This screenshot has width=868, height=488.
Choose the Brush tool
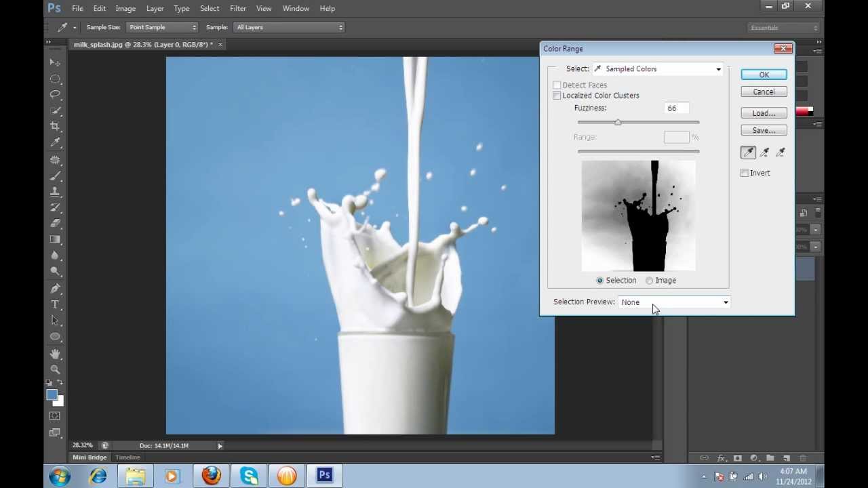(x=55, y=174)
